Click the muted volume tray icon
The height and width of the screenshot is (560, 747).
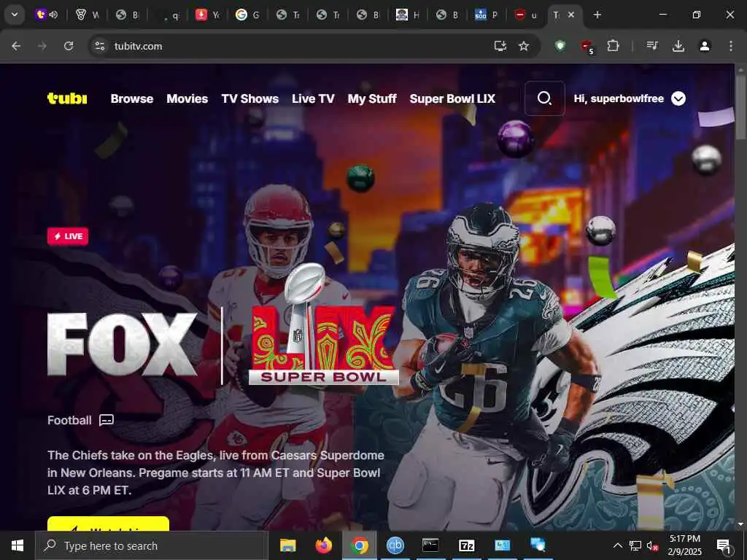click(x=652, y=545)
